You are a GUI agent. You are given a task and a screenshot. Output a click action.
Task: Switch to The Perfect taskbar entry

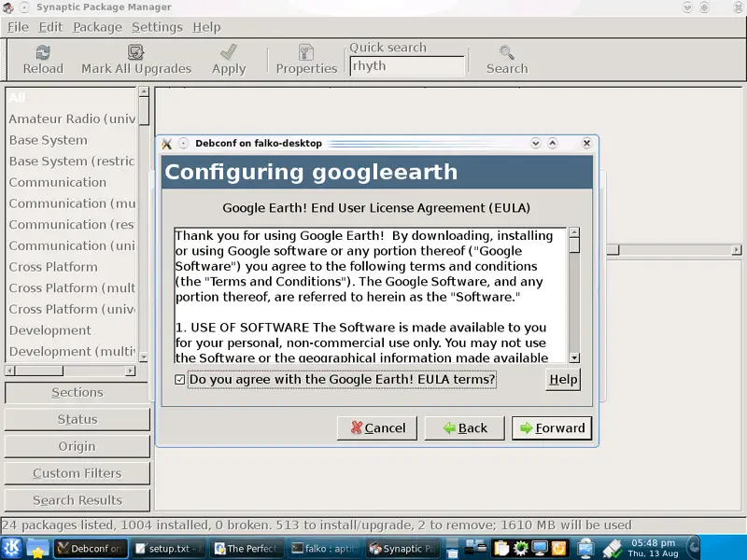tap(247, 548)
